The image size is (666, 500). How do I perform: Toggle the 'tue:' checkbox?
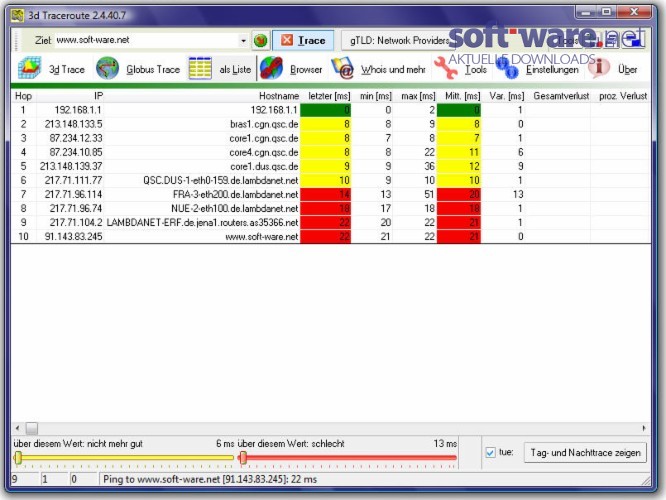click(x=490, y=452)
